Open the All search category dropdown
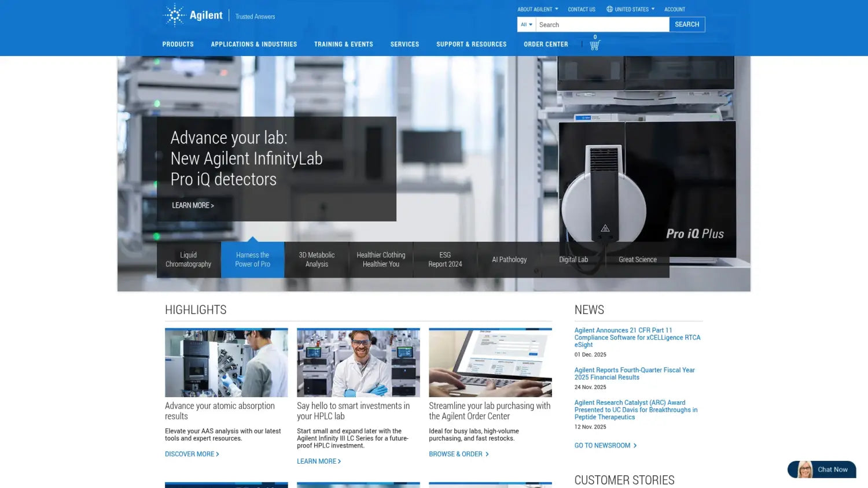The width and height of the screenshot is (868, 488). pos(527,24)
